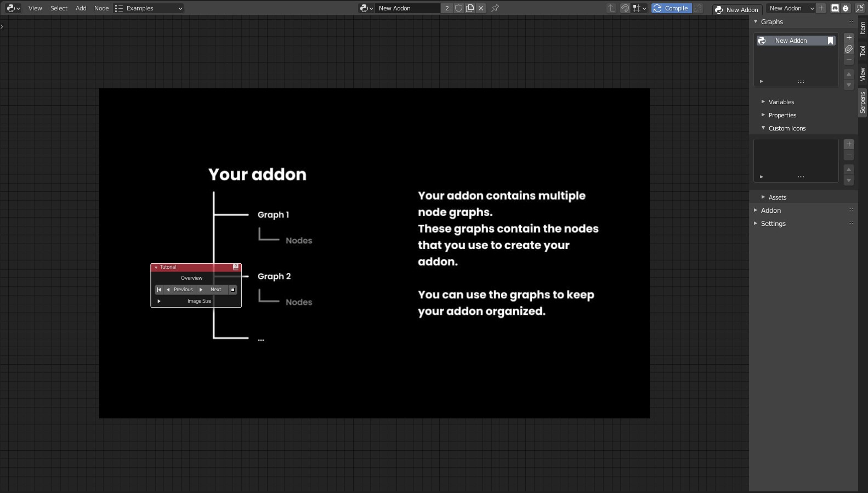Expand the custom icons list filter triangle
The width and height of the screenshot is (868, 493).
pos(761,177)
